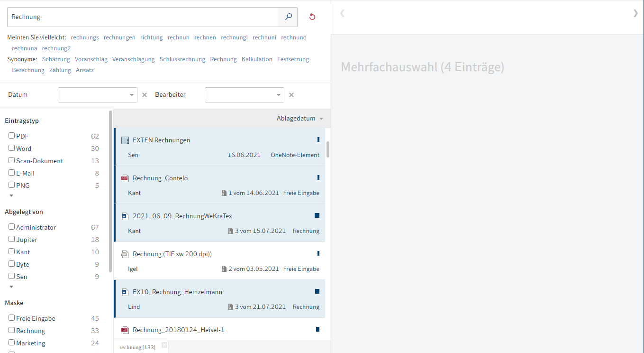Open the Bearbeiter dropdown
644x353 pixels.
pyautogui.click(x=279, y=95)
